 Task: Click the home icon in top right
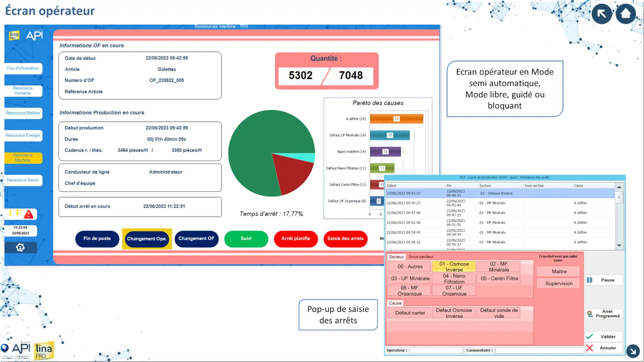pos(625,14)
